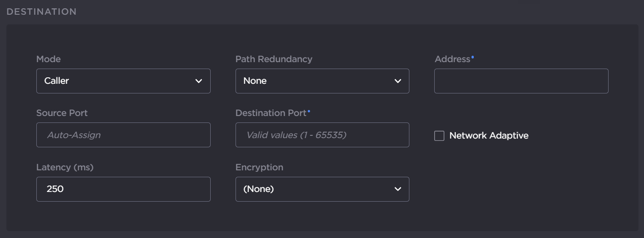Image resolution: width=644 pixels, height=238 pixels.
Task: Click the DESTINATION section header
Action: click(41, 12)
